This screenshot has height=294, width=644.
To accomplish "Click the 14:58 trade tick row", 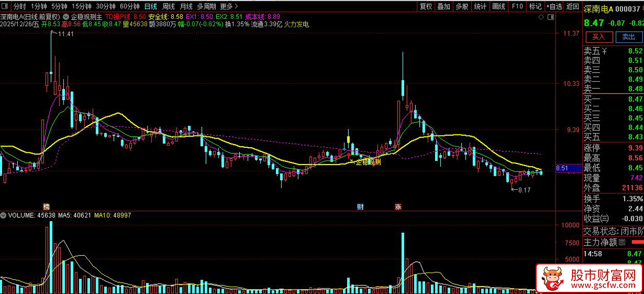I will (613, 254).
